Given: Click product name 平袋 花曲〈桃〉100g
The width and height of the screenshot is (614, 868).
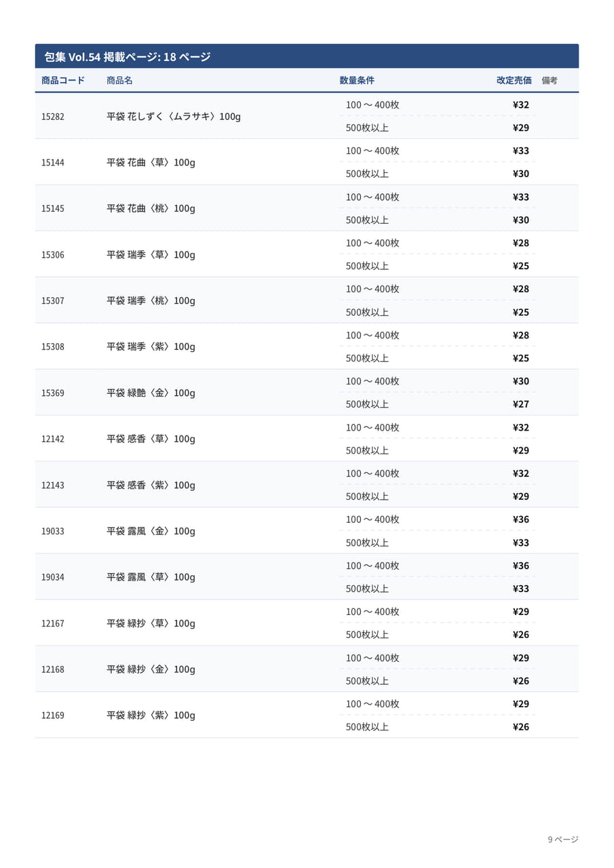Looking at the screenshot, I should point(151,208).
